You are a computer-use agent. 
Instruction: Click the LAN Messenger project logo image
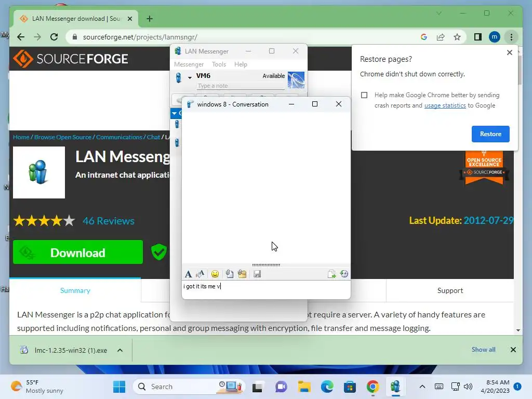click(x=39, y=172)
